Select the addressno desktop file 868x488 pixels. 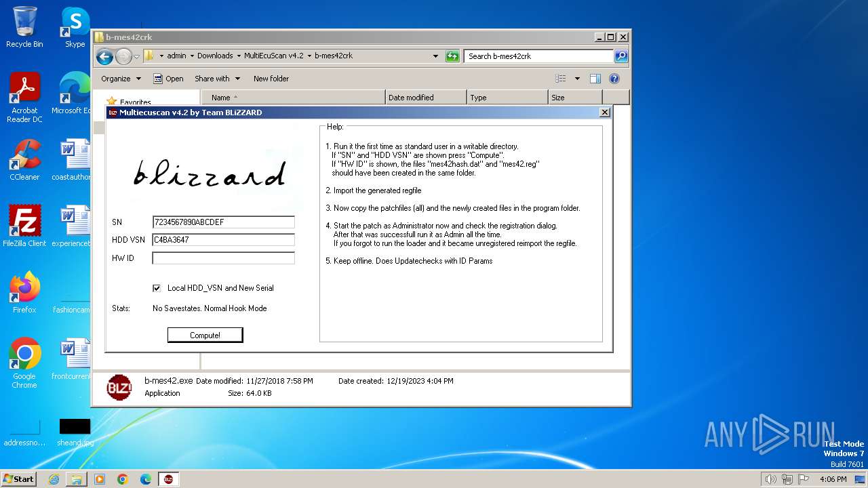pos(24,432)
